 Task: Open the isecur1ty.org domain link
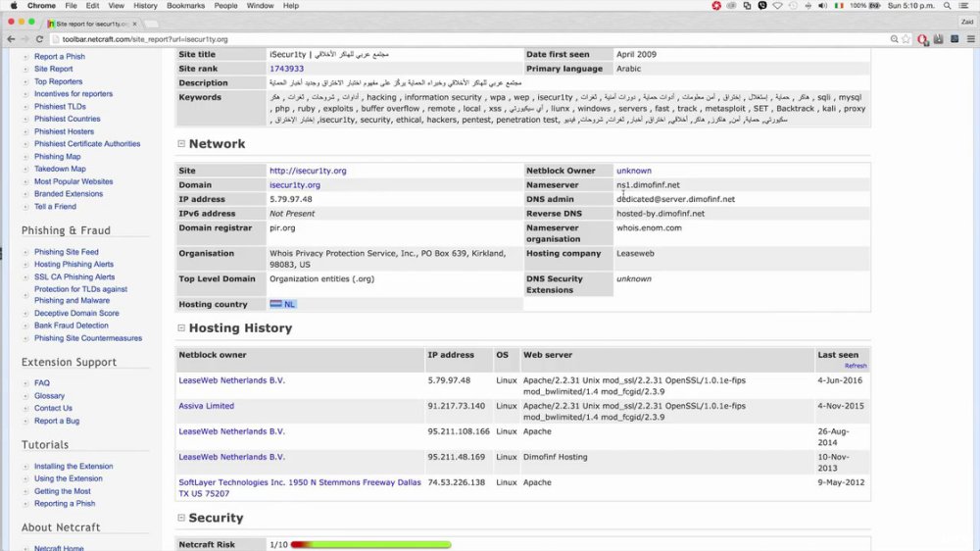point(295,185)
